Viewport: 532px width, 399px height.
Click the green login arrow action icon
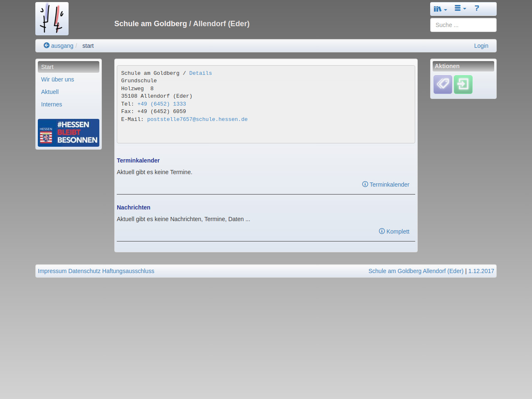pyautogui.click(x=463, y=84)
